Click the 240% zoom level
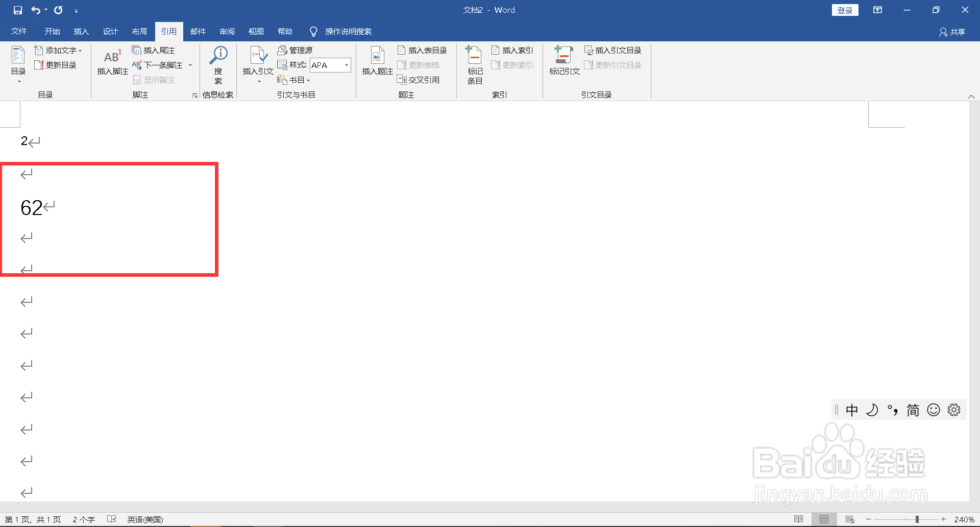This screenshot has width=980, height=527. click(964, 519)
